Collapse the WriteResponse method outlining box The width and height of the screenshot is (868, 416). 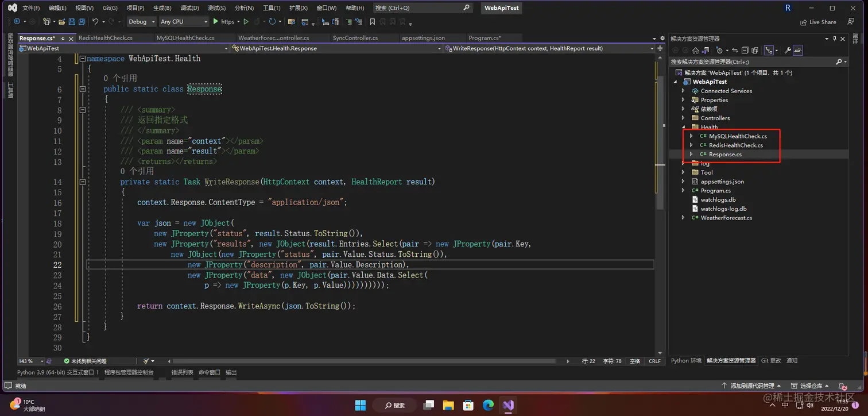tap(83, 182)
